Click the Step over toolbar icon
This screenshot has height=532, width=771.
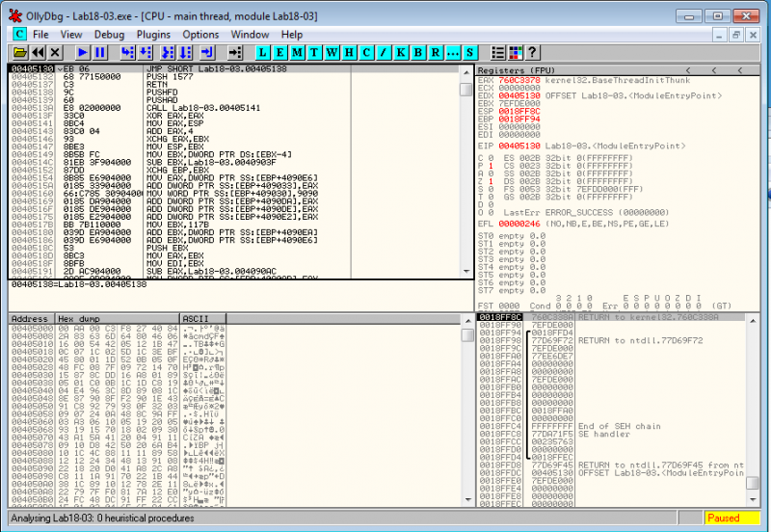146,53
